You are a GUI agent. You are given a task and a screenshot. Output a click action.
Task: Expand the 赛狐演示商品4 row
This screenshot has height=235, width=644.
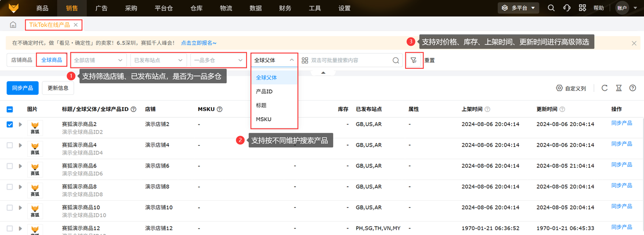(x=21, y=145)
